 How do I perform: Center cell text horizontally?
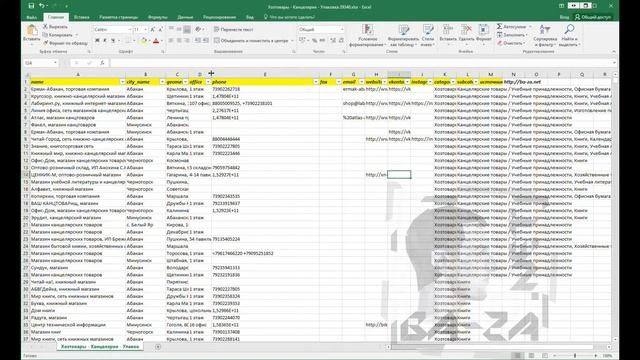tap(179, 40)
